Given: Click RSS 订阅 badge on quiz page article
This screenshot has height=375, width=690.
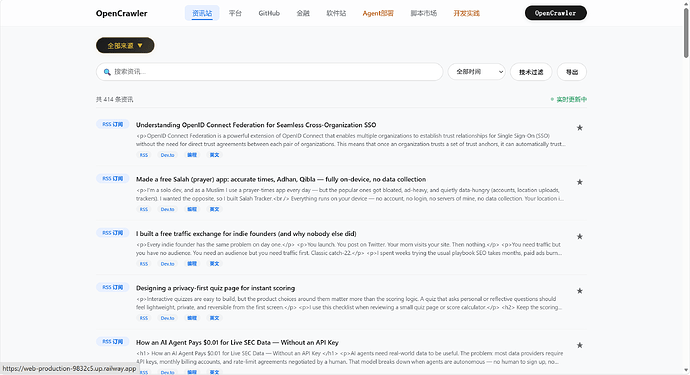Looking at the screenshot, I should [x=113, y=287].
